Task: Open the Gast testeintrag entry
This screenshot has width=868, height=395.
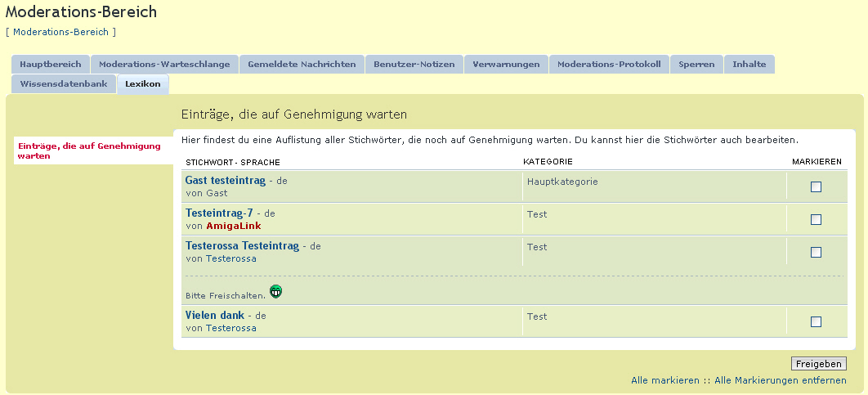Action: click(225, 181)
